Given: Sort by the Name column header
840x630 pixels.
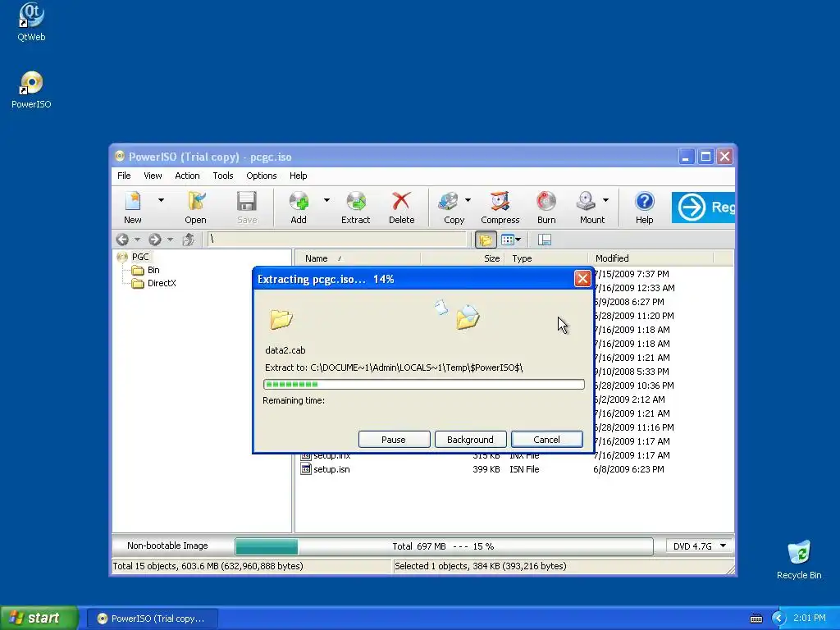Looking at the screenshot, I should [x=358, y=258].
